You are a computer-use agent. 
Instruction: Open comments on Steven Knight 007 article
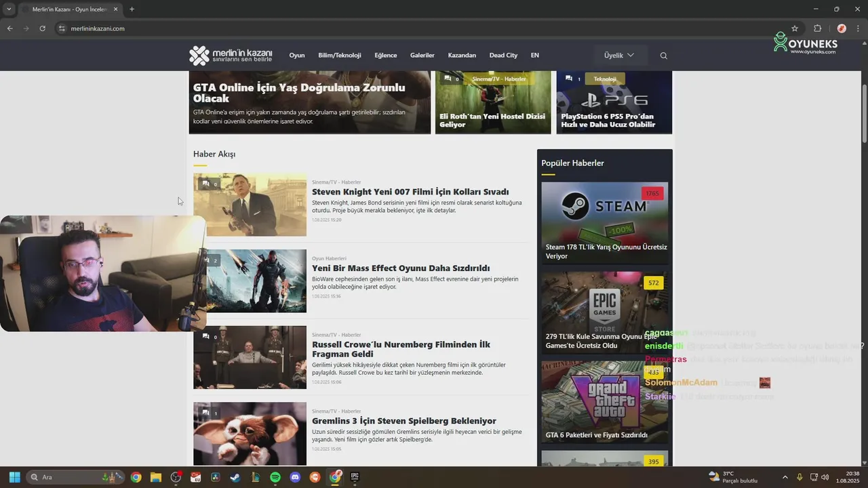[210, 184]
